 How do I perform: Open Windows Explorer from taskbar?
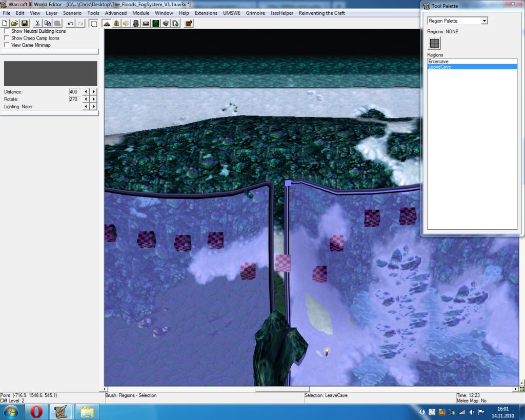click(x=87, y=412)
